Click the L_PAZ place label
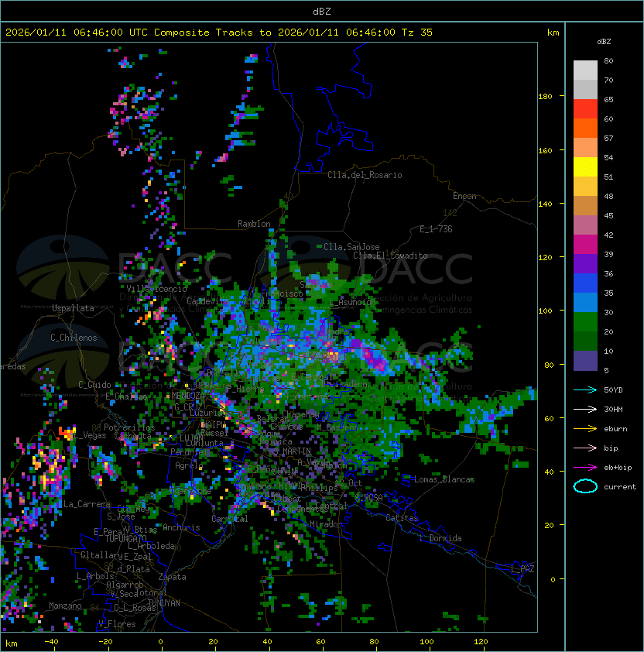Image resolution: width=644 pixels, height=652 pixels. (x=522, y=569)
